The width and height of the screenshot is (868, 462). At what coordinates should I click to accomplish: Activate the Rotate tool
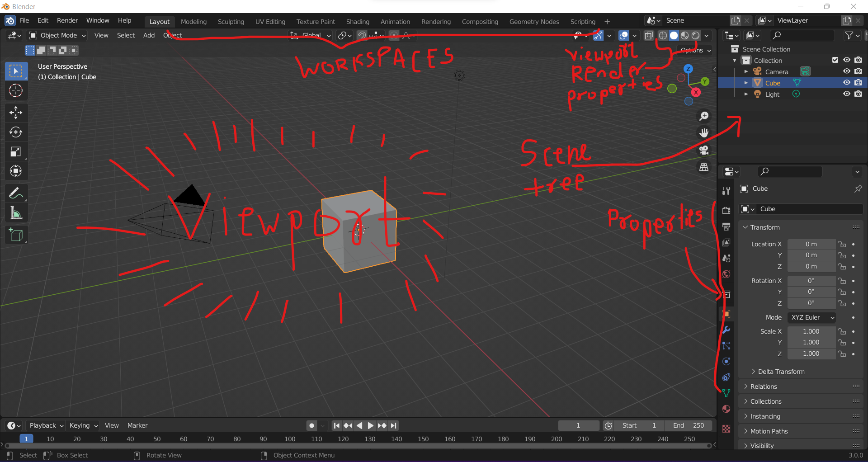coord(16,132)
